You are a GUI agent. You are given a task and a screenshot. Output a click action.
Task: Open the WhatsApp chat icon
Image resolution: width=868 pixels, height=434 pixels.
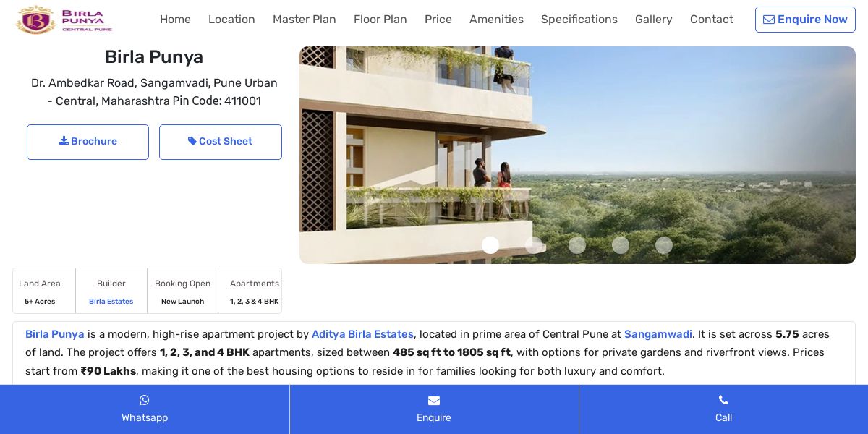click(x=145, y=400)
